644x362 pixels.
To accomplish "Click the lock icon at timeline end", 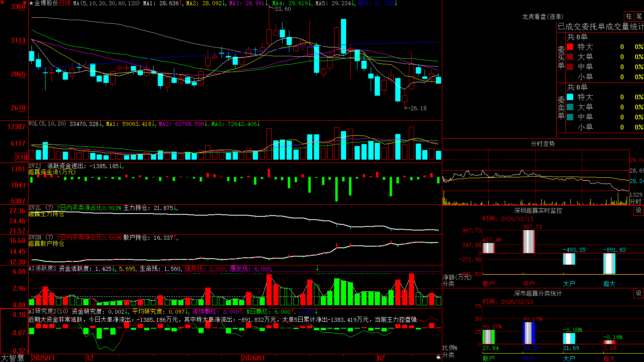I will [438, 357].
